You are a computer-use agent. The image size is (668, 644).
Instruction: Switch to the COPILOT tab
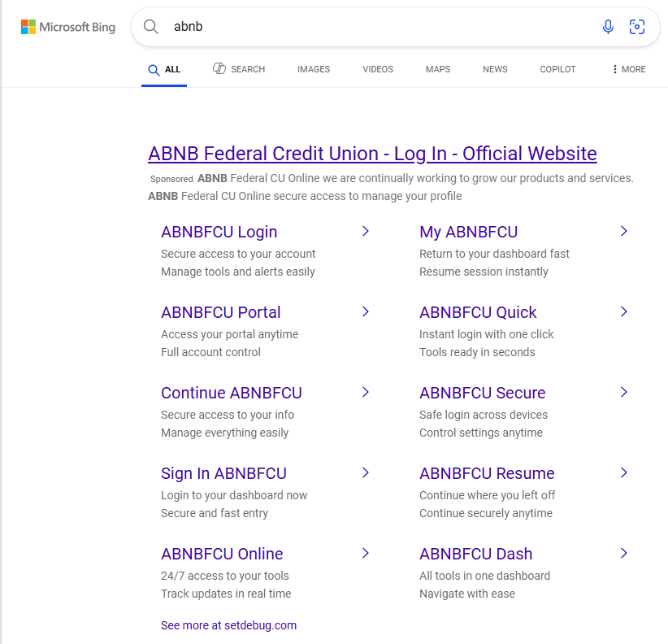557,69
